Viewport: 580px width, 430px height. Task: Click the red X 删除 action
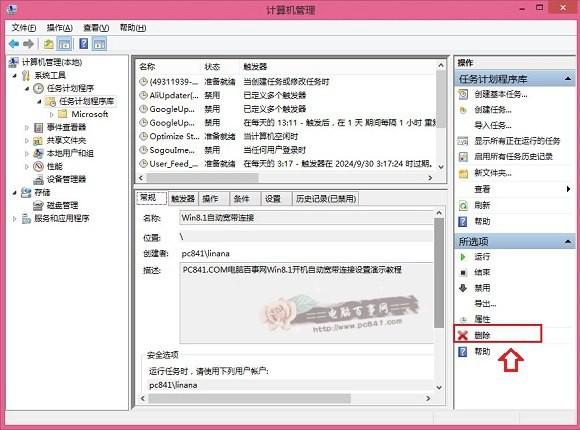[x=482, y=335]
